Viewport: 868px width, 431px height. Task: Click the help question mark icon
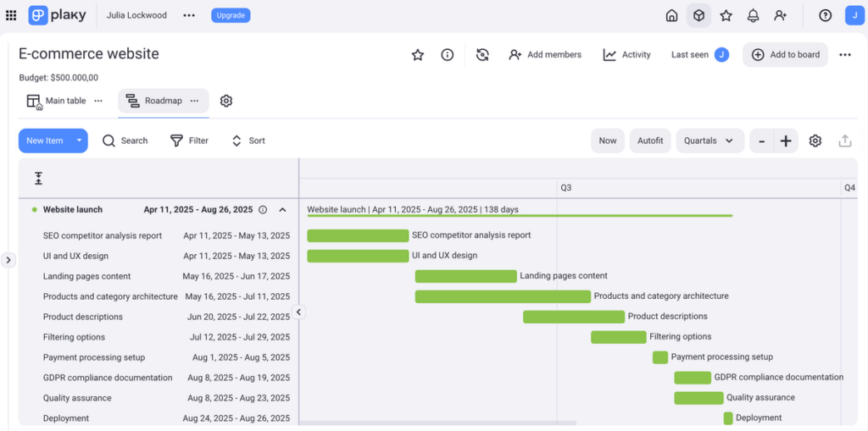click(825, 15)
